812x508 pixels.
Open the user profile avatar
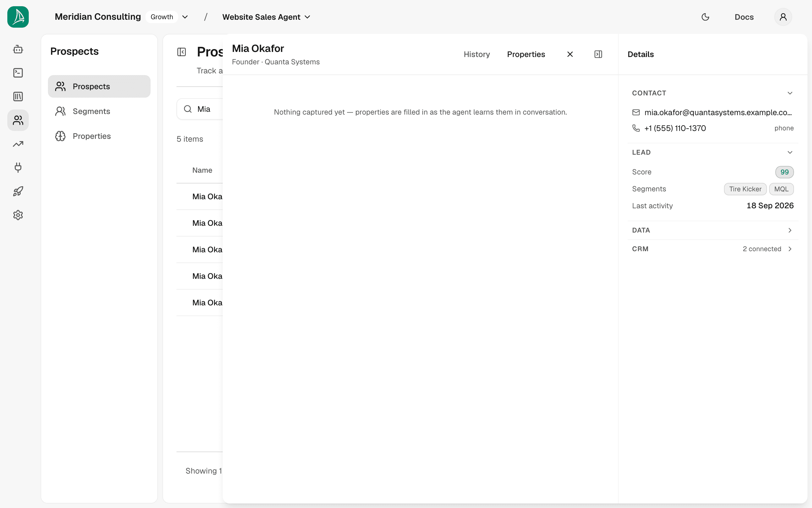[783, 17]
